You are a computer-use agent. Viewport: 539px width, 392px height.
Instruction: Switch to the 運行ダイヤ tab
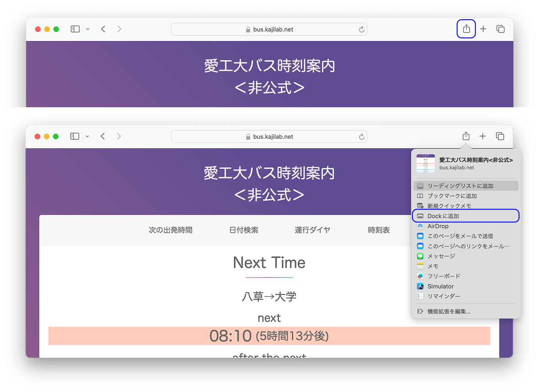[312, 230]
